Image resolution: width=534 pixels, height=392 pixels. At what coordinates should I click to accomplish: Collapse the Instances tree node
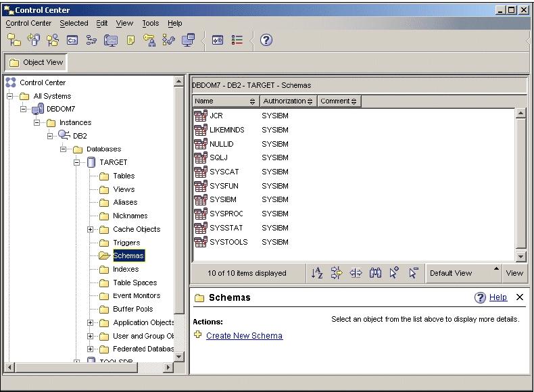pyautogui.click(x=37, y=122)
